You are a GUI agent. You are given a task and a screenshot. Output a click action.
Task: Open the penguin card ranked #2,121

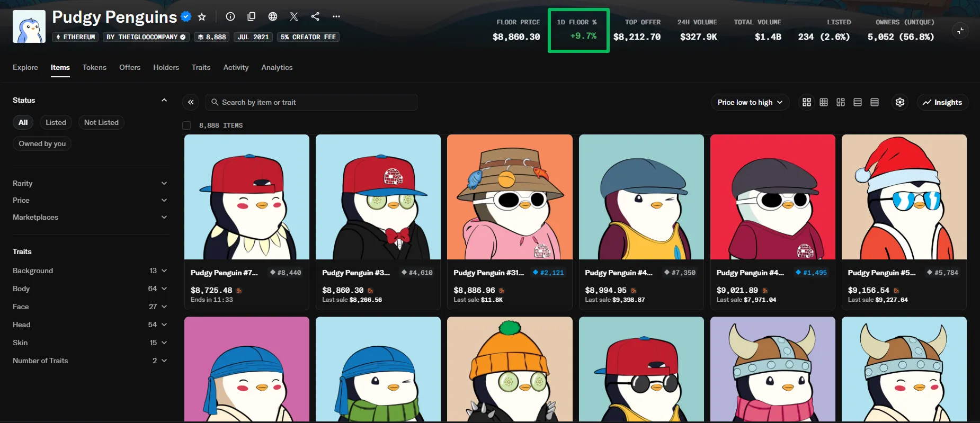(510, 222)
